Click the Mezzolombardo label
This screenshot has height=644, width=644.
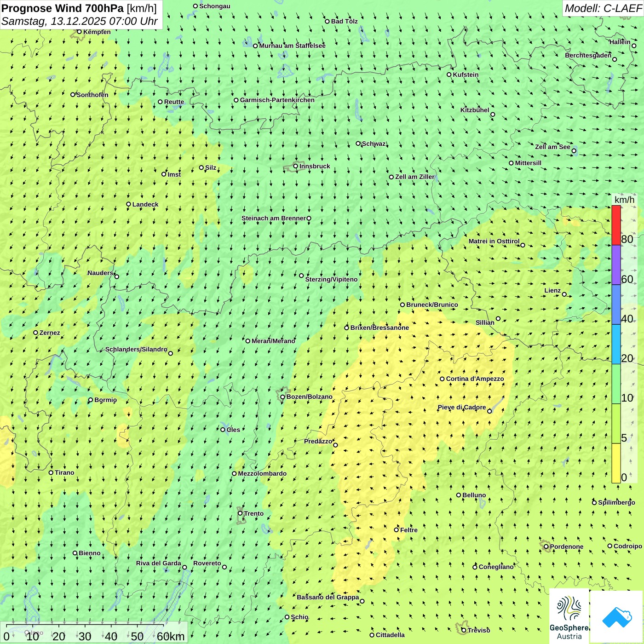(262, 473)
